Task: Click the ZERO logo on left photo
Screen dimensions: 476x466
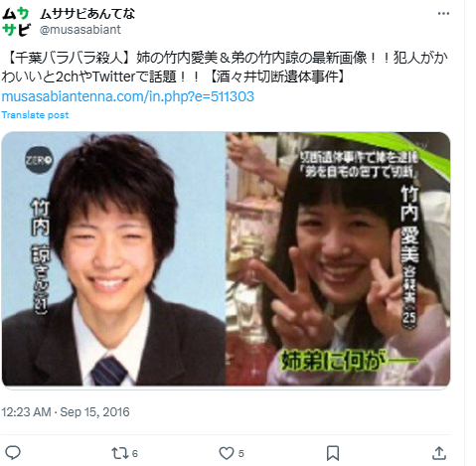Action: [x=39, y=160]
